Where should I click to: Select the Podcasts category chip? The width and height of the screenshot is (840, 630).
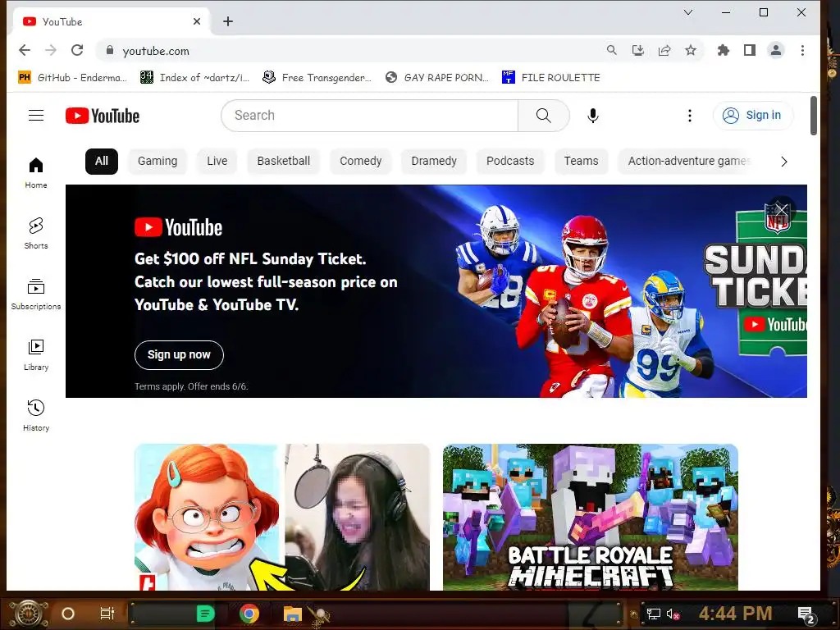point(510,162)
